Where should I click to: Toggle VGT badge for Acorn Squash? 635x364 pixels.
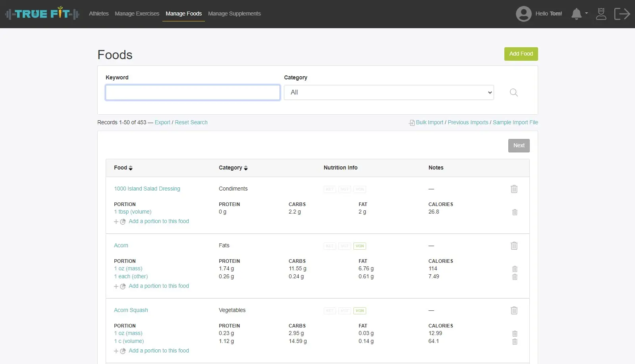pyautogui.click(x=345, y=311)
